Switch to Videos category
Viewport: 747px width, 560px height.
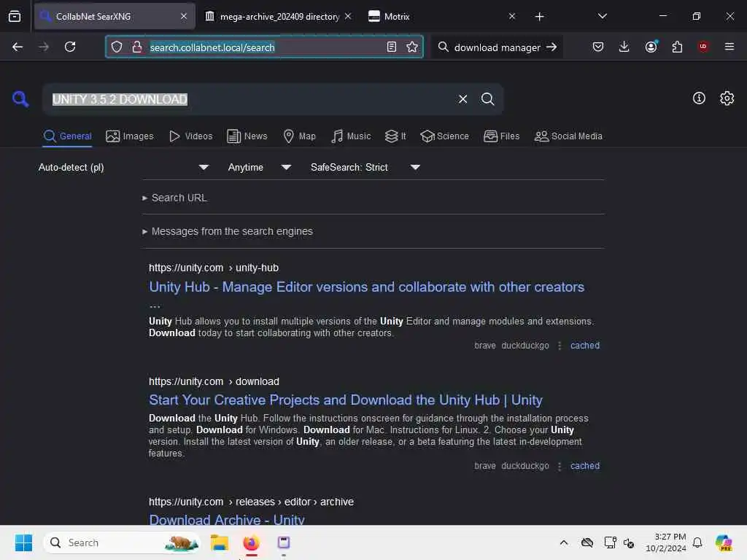coord(190,136)
